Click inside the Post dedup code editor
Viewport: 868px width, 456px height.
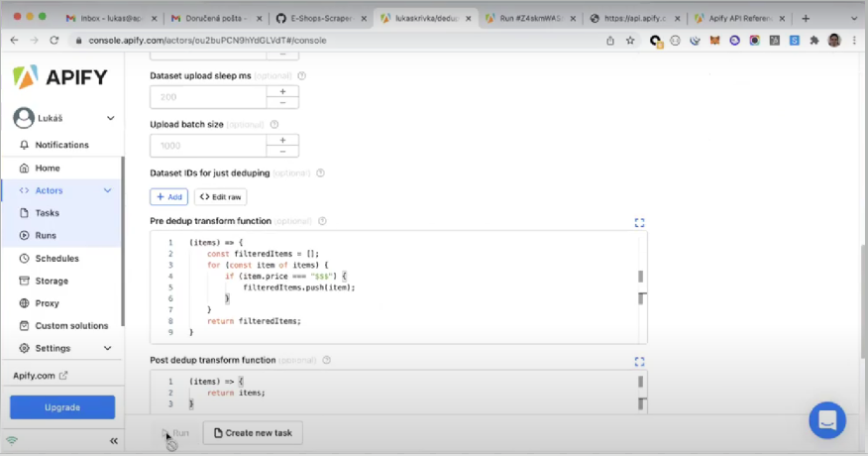pyautogui.click(x=398, y=393)
